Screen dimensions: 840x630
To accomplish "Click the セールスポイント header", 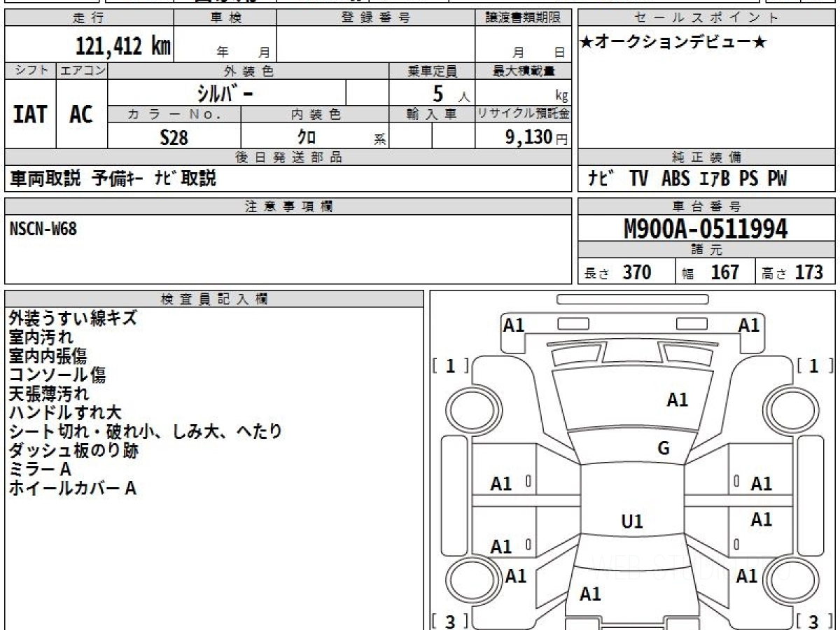I will 706,18.
